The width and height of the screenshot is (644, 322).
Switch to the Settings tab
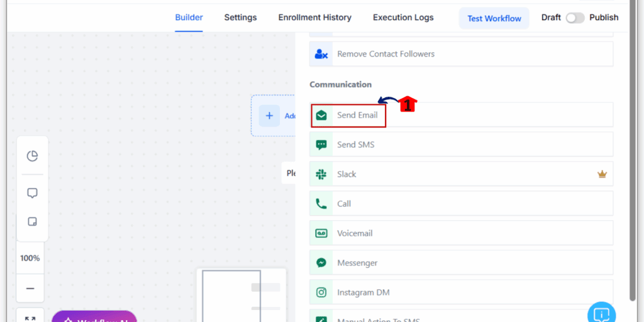pos(240,18)
